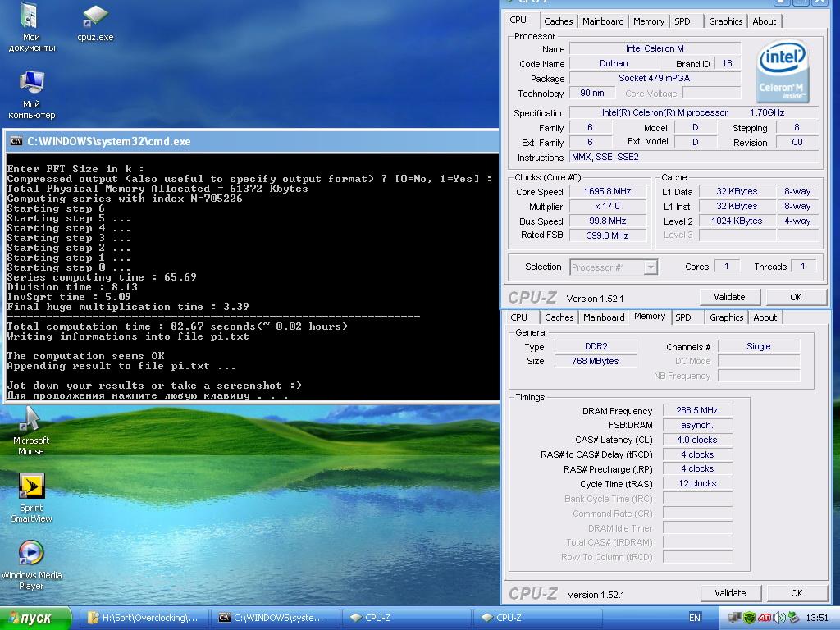The width and height of the screenshot is (840, 630).
Task: Switch to H:\Soft\Overclocking taskbar window
Action: click(x=144, y=618)
